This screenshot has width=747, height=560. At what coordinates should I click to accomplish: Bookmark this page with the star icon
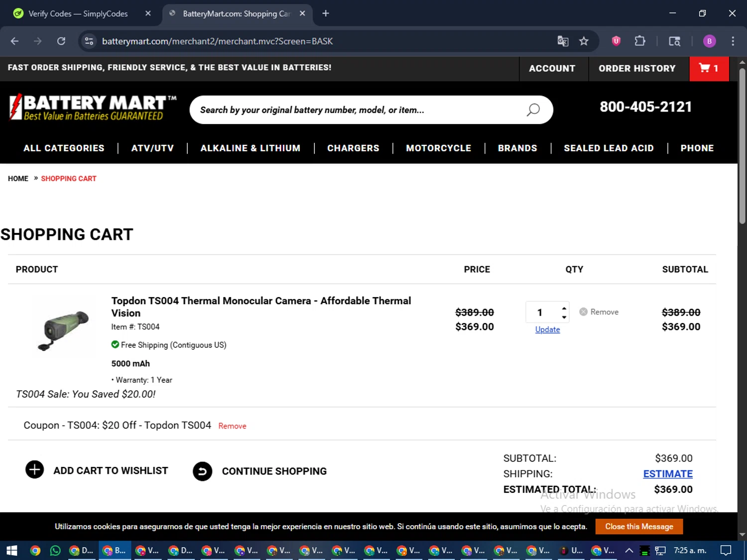[584, 41]
